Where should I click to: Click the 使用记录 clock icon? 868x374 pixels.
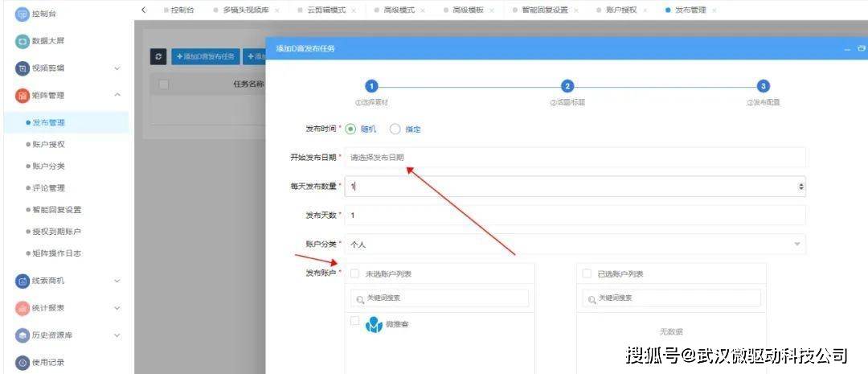(x=22, y=363)
